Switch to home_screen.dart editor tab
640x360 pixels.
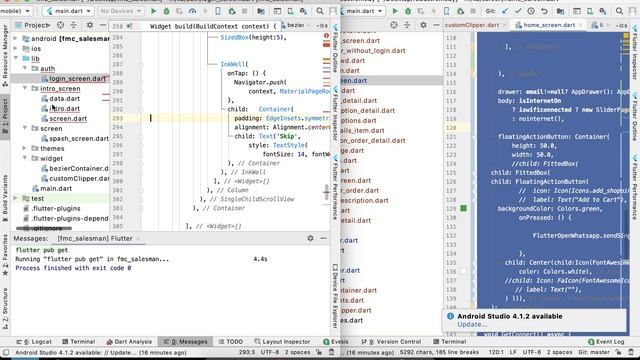pos(549,25)
